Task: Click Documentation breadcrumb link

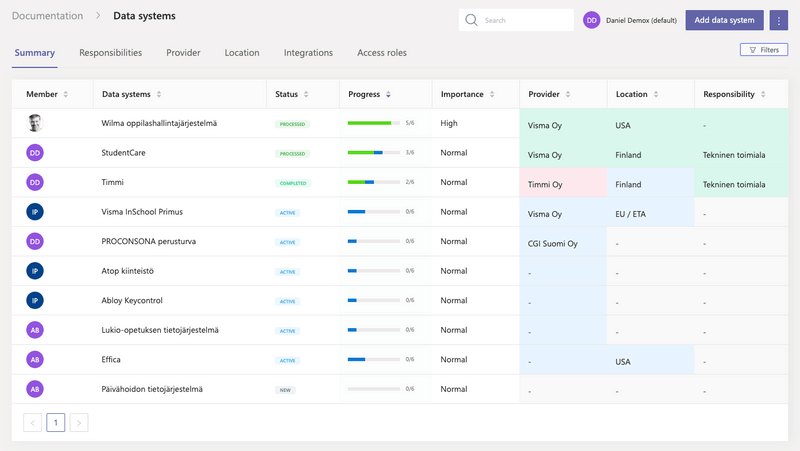Action: [47, 16]
